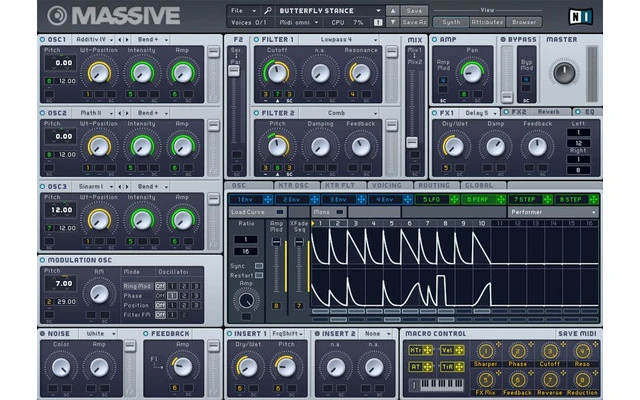This screenshot has width=640, height=400.
Task: Click the SAVE MIDI button
Action: pyautogui.click(x=577, y=333)
